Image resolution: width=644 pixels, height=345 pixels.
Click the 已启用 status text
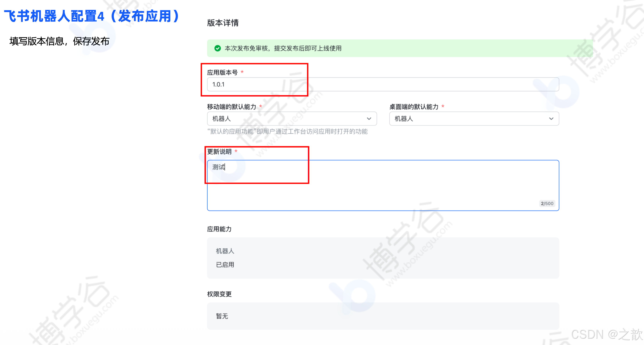pos(225,265)
